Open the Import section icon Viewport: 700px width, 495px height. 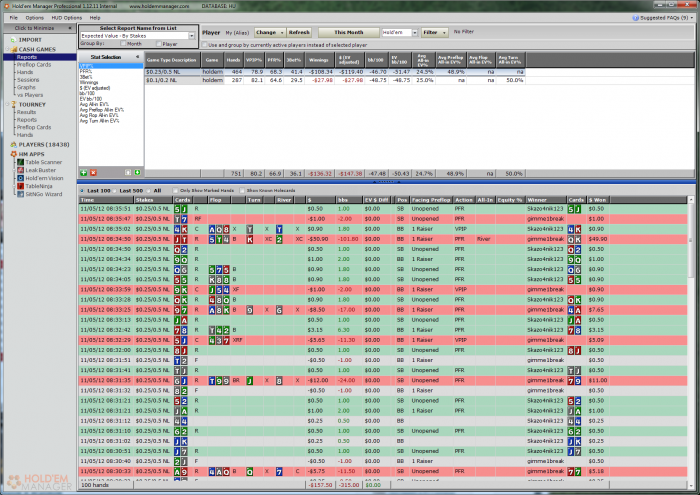pyautogui.click(x=13, y=40)
